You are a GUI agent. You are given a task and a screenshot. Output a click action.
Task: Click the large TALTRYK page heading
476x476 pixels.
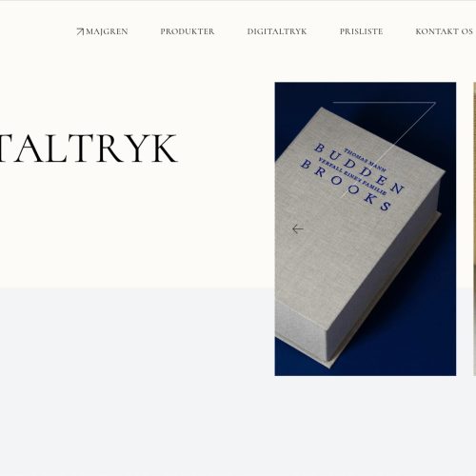88,149
